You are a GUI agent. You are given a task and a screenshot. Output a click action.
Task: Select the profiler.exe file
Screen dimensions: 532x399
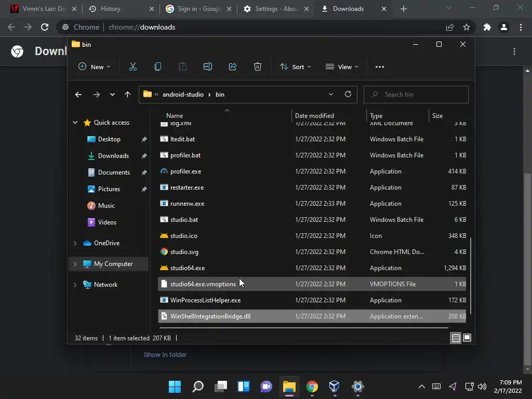tap(312, 171)
